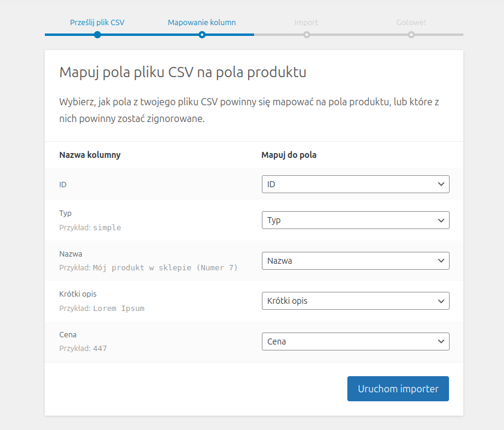
Task: Click the Prześlij plik CSV step dot
Action: 97,35
